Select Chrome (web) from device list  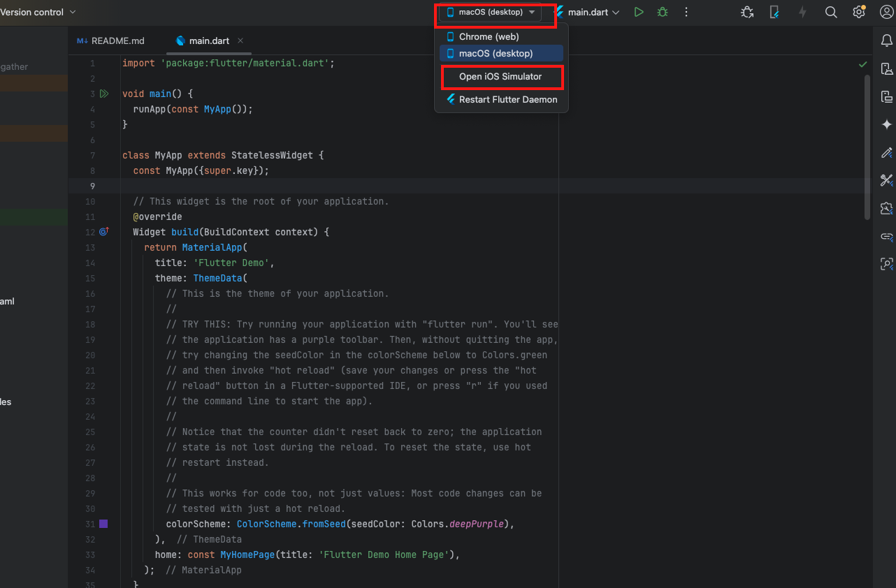501,36
